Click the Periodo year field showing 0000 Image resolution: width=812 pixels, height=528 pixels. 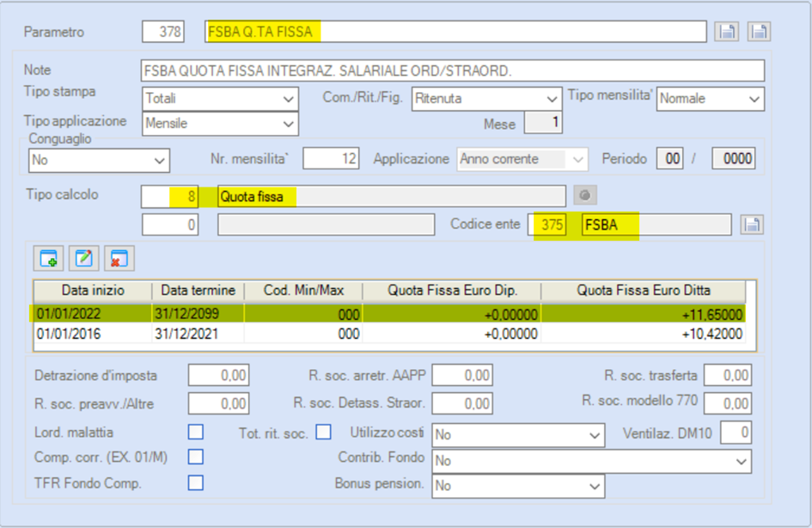733,158
